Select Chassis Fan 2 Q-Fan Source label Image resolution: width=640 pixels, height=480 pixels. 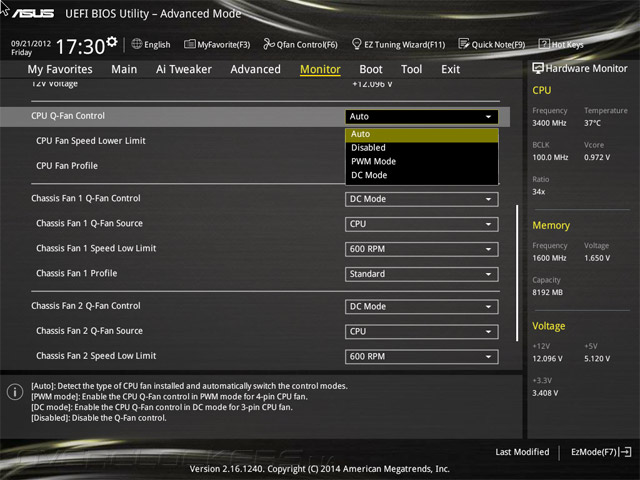click(89, 331)
